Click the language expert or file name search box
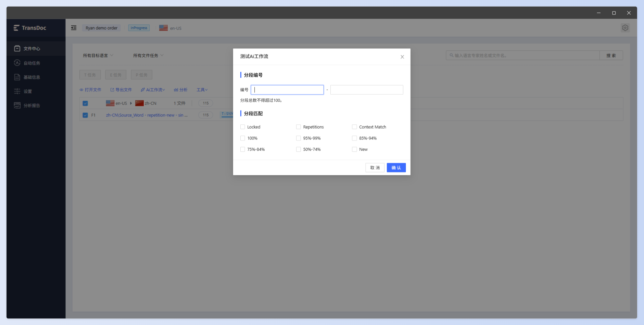Screen dimensions: 644x325 click(x=523, y=56)
